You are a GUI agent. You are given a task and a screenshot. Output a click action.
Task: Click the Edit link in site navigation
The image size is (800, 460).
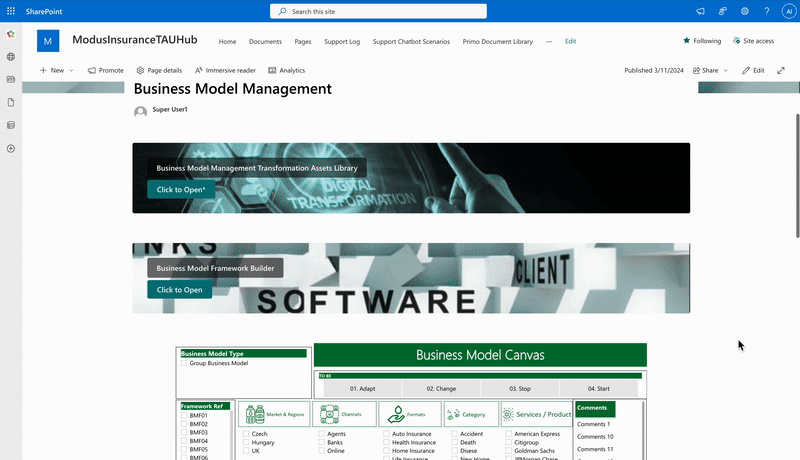click(570, 41)
